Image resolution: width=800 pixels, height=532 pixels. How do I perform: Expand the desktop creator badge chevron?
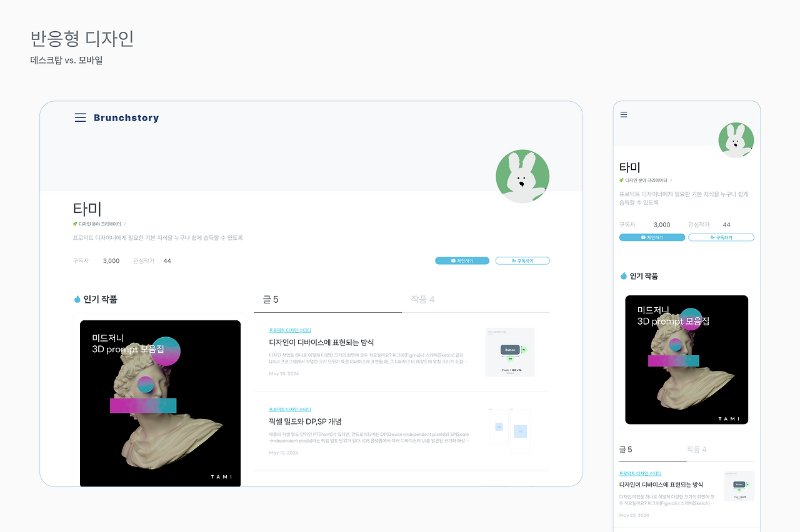coord(125,224)
